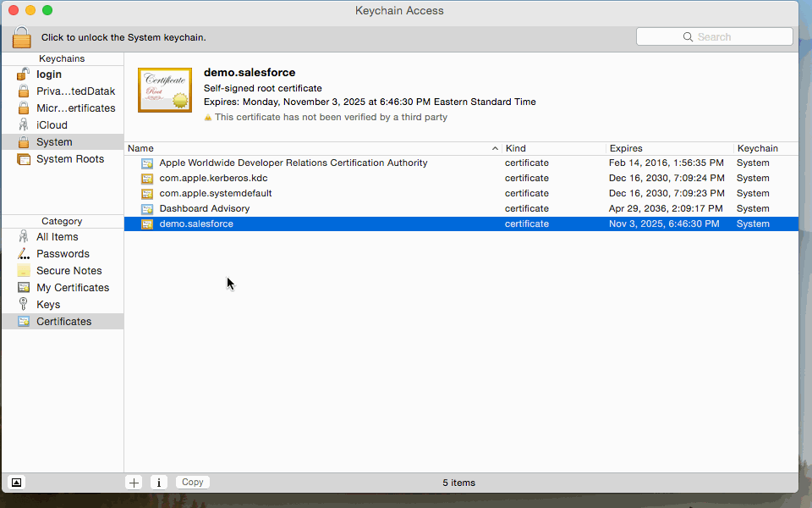
Task: Click the key icon beside Keys category
Action: click(24, 304)
